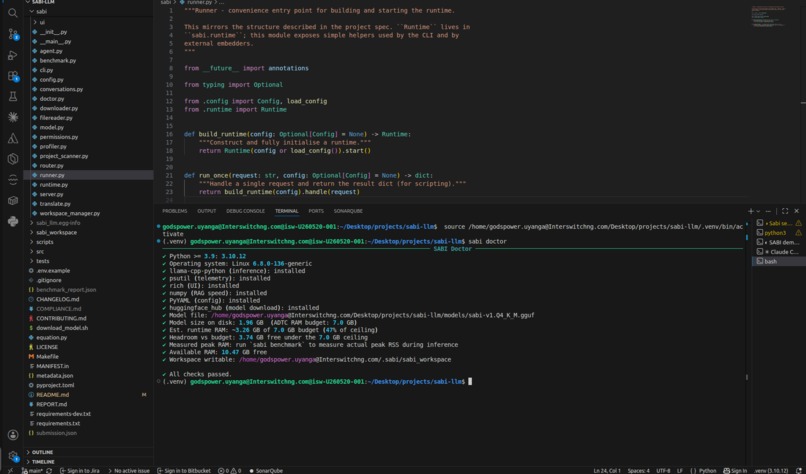This screenshot has height=474, width=806.
Task: Switch to the PORTS tab
Action: coord(316,211)
